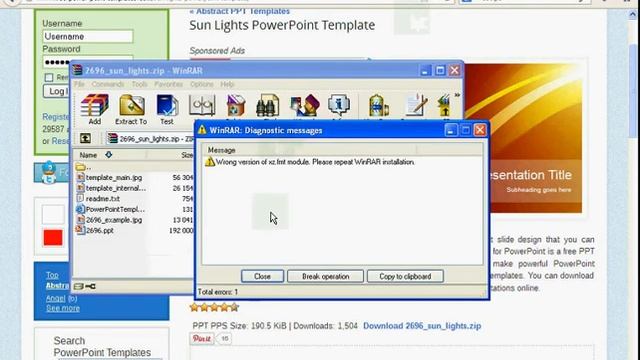The height and width of the screenshot is (360, 640).
Task: Click the Password input field
Action: [87, 62]
